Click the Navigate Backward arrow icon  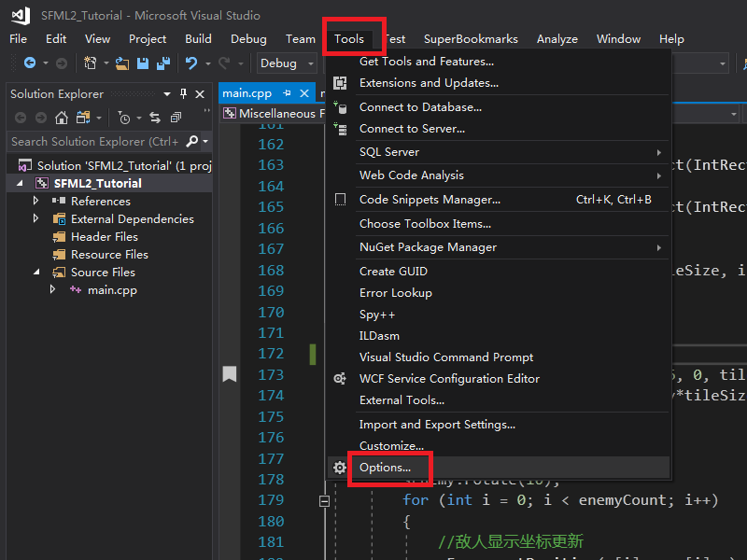coord(30,63)
